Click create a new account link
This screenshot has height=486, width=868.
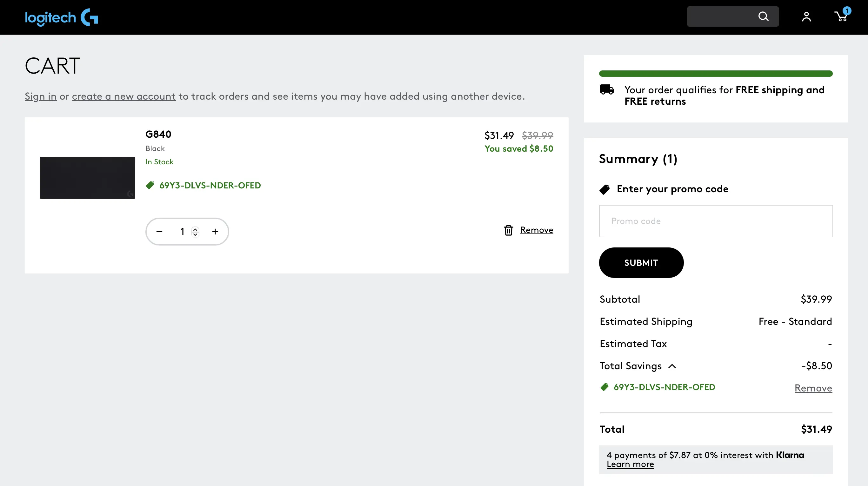pos(124,96)
